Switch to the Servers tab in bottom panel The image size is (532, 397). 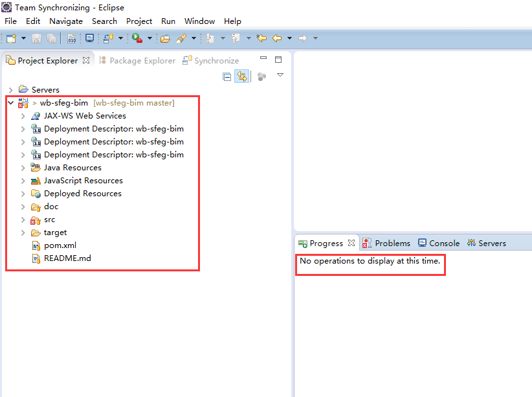[x=486, y=243]
